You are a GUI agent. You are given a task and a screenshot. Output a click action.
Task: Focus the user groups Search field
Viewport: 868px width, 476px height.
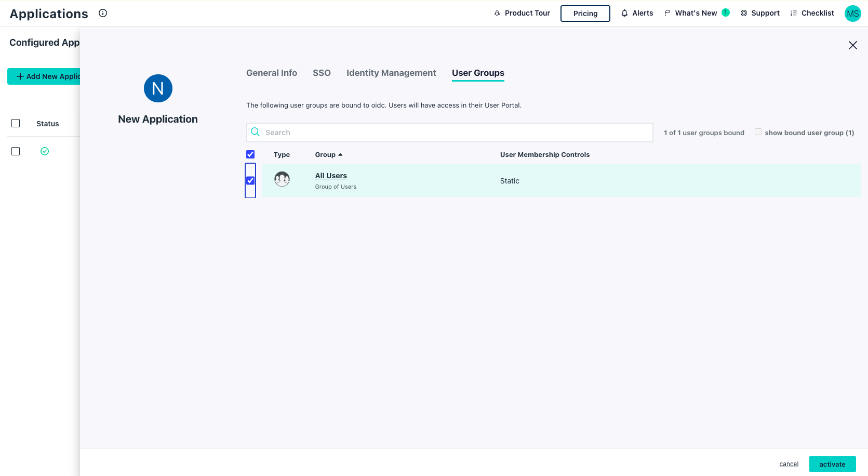point(457,133)
